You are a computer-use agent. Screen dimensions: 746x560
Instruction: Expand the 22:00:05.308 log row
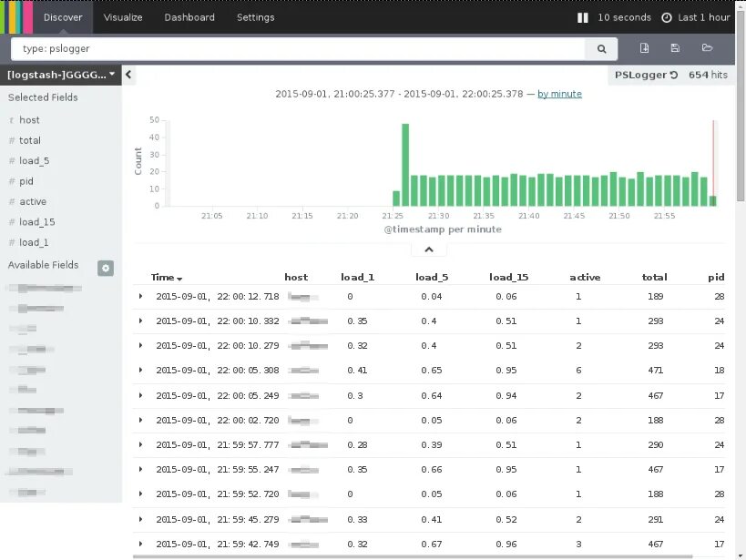point(140,371)
